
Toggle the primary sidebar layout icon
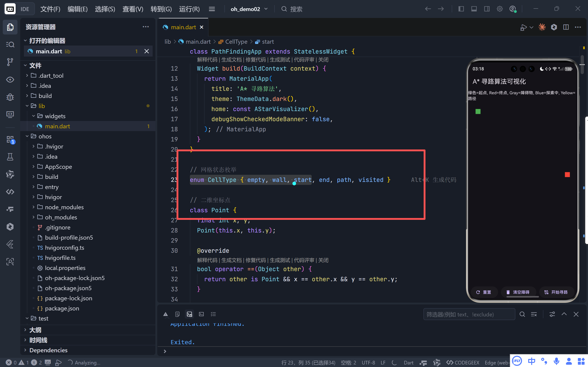click(461, 9)
